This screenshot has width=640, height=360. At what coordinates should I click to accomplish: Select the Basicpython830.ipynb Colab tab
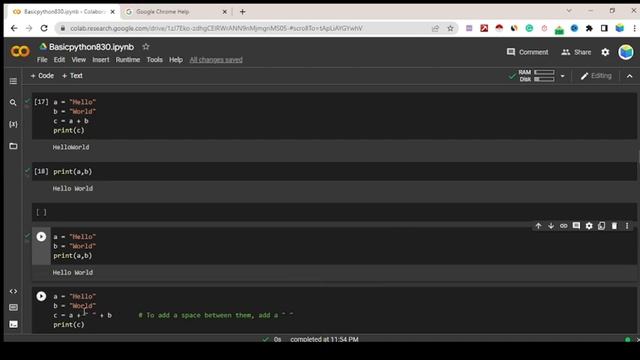(x=62, y=12)
